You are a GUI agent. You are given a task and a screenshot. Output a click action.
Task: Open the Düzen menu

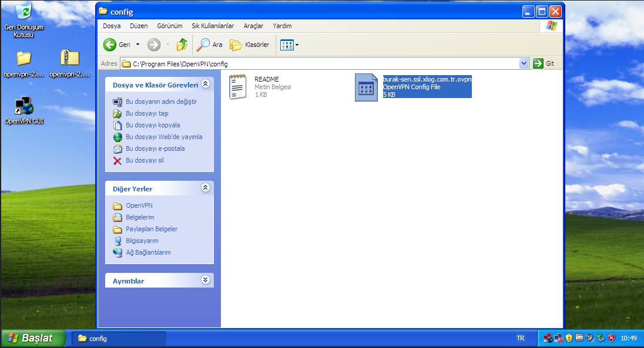click(x=139, y=26)
